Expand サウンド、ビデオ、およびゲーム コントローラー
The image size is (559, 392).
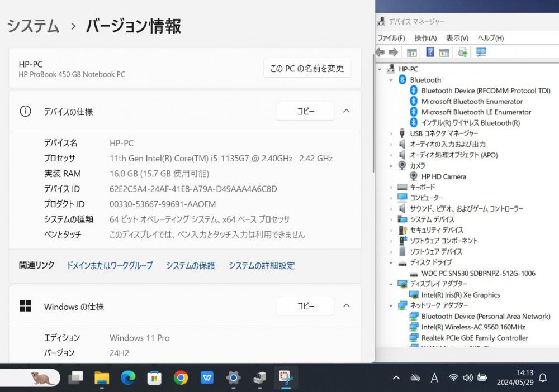pyautogui.click(x=391, y=209)
